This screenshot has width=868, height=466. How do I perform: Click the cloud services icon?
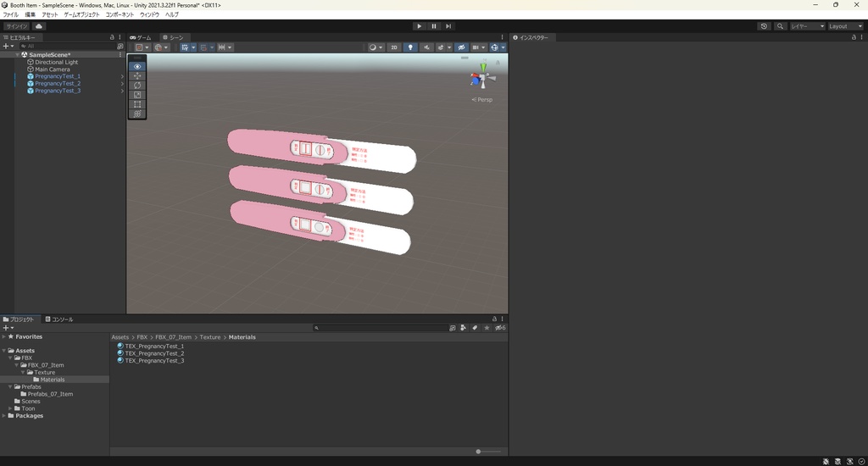tap(39, 26)
